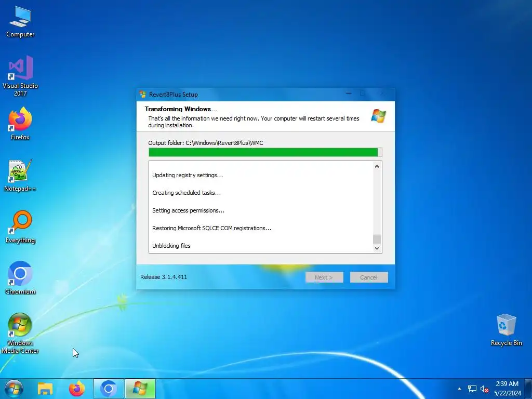Open the taskbar clock and date
This screenshot has height=399, width=532.
[x=507, y=389]
